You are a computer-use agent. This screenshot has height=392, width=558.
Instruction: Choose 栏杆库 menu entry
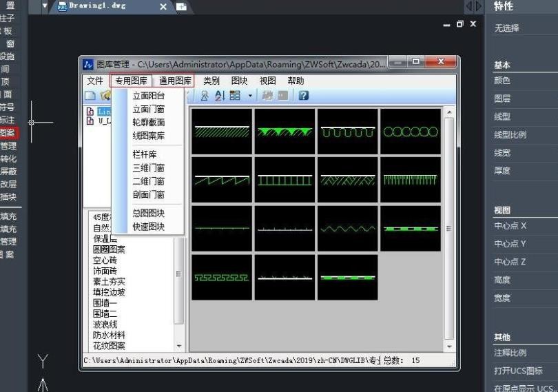click(145, 154)
